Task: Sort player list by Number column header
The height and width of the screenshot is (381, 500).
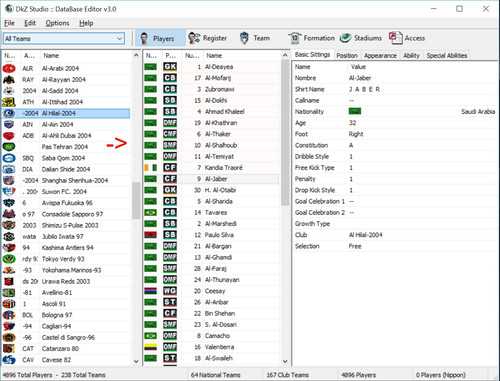Action: 192,56
